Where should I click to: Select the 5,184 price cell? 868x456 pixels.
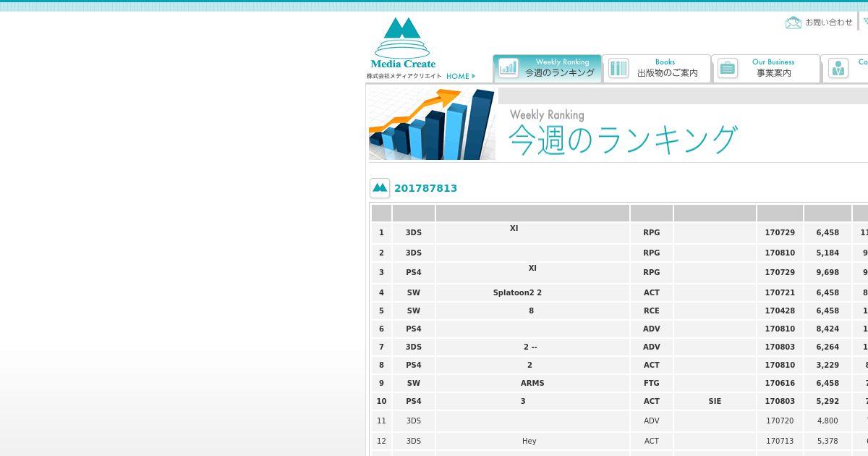pos(827,253)
